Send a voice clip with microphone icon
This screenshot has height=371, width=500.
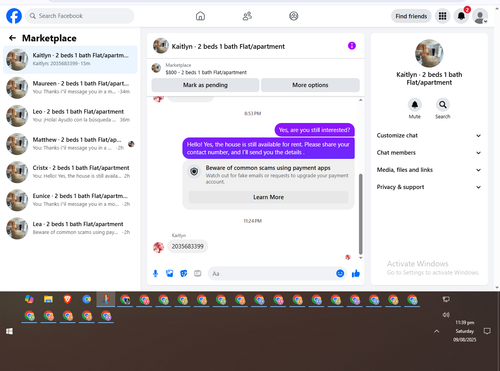155,274
